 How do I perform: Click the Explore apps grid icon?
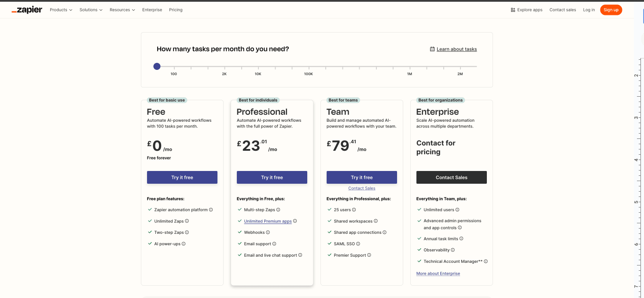click(513, 10)
